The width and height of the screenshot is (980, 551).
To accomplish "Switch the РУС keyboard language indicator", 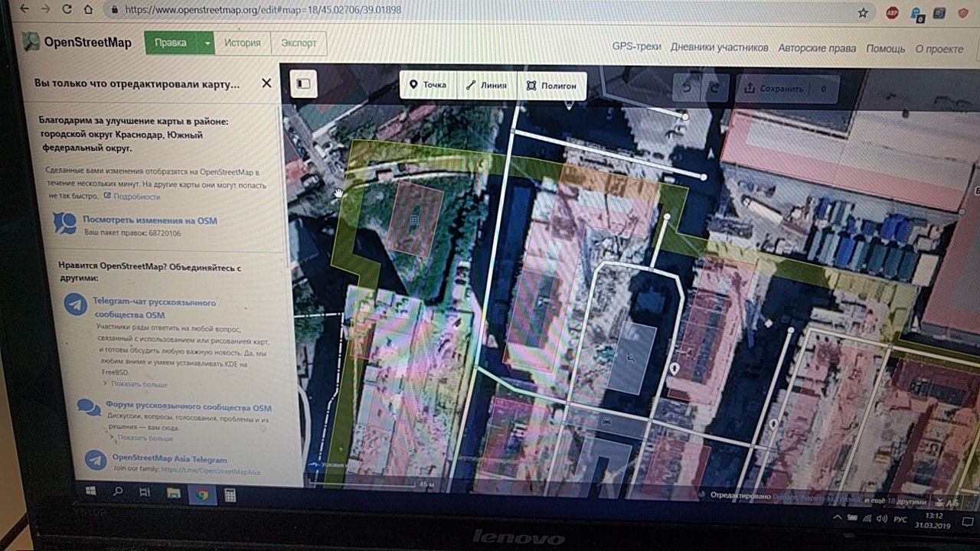I will click(900, 520).
